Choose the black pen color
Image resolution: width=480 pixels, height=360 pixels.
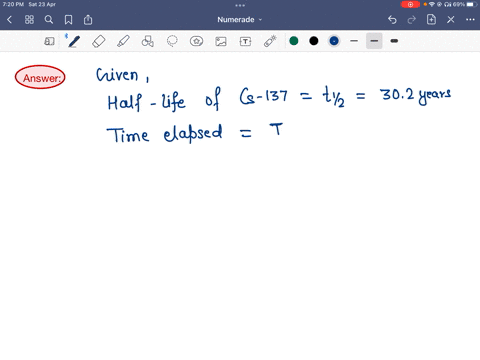pyautogui.click(x=314, y=41)
